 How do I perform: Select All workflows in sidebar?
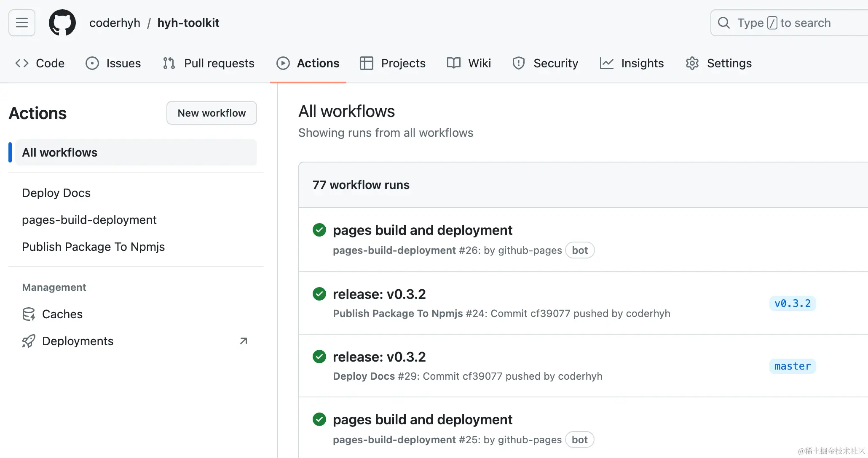pos(136,152)
